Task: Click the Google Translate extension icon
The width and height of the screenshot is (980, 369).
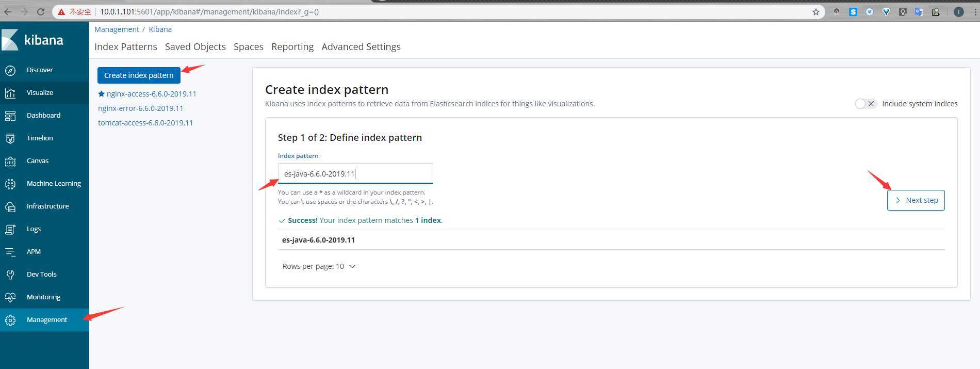Action: pos(919,11)
